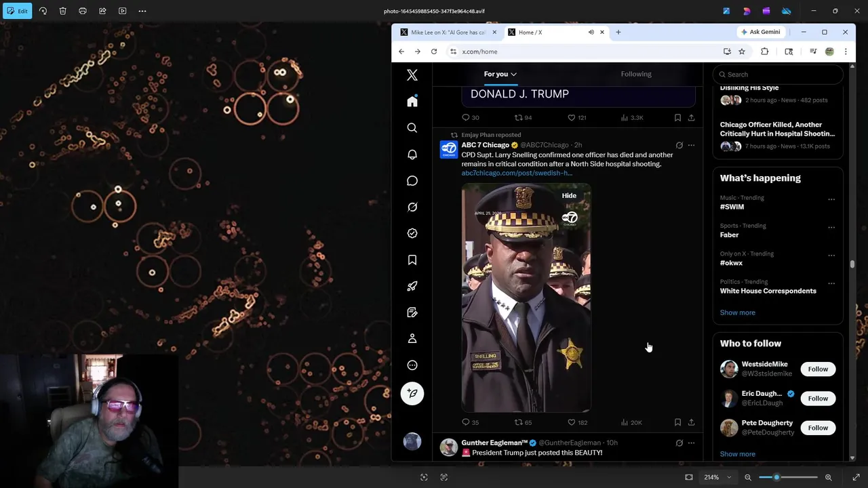Open more menu on Gunther Eagleman post
The height and width of the screenshot is (488, 868).
click(x=691, y=443)
